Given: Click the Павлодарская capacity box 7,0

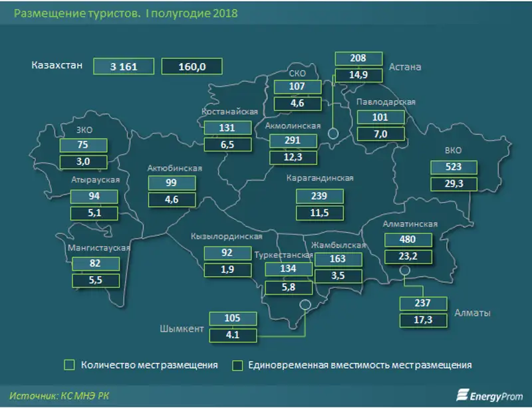Looking at the screenshot, I should [x=380, y=134].
